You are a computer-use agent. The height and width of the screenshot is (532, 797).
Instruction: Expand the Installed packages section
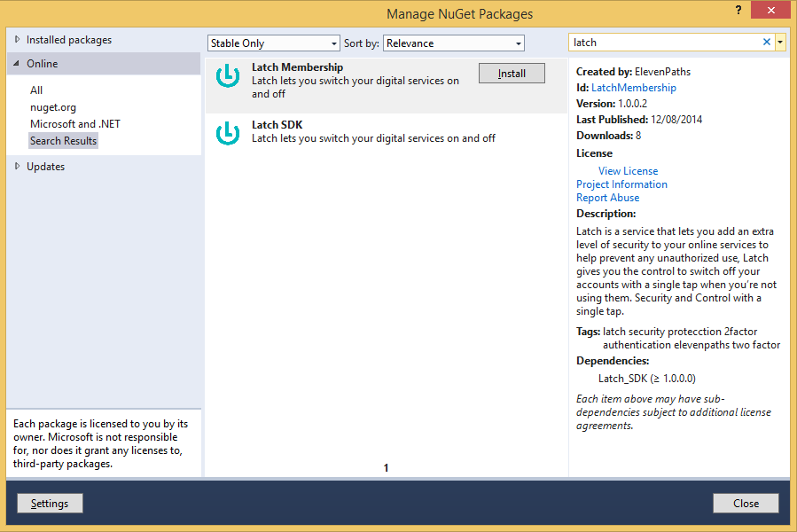(17, 39)
